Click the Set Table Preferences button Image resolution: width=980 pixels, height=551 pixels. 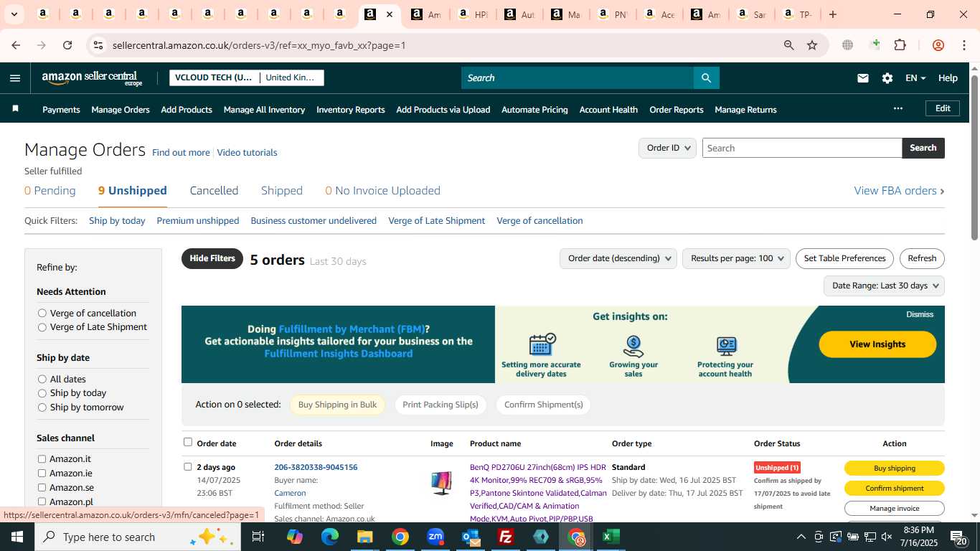pos(844,258)
